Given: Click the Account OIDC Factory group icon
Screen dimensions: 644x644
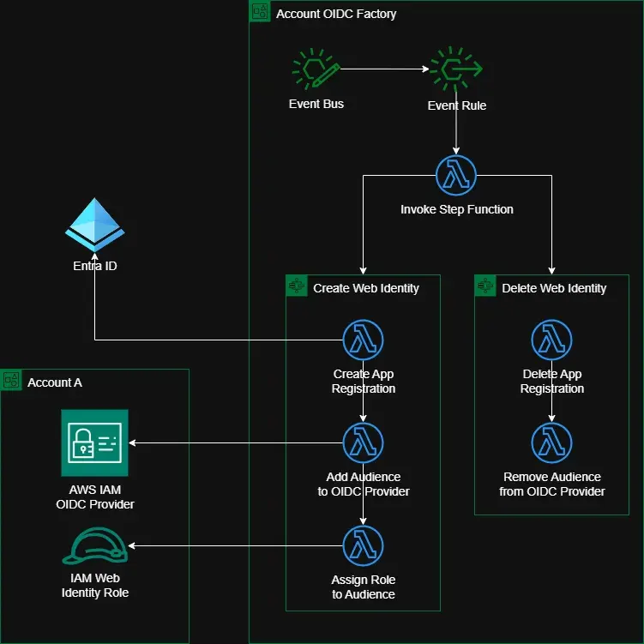Looking at the screenshot, I should [x=260, y=11].
